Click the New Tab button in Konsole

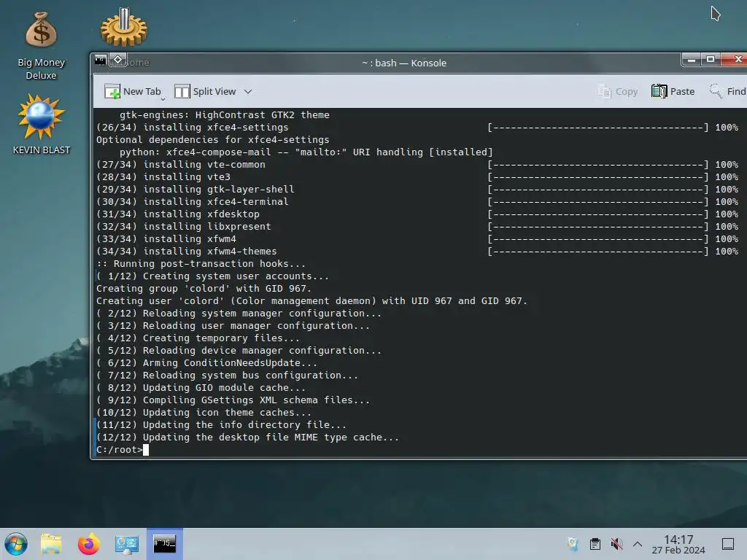(x=133, y=91)
